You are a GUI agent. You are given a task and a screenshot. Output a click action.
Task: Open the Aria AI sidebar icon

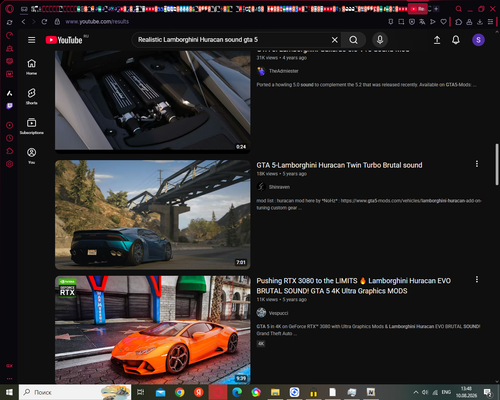9,93
